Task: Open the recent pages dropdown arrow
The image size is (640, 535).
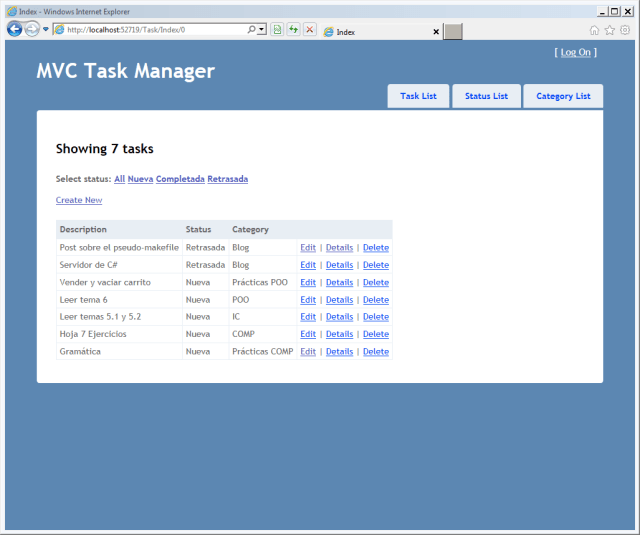Action: (46, 29)
